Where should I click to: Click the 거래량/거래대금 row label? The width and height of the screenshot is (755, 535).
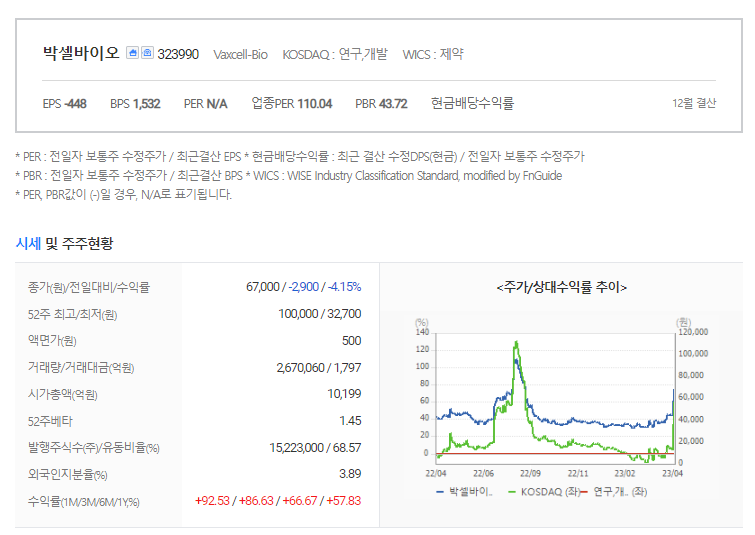point(81,368)
